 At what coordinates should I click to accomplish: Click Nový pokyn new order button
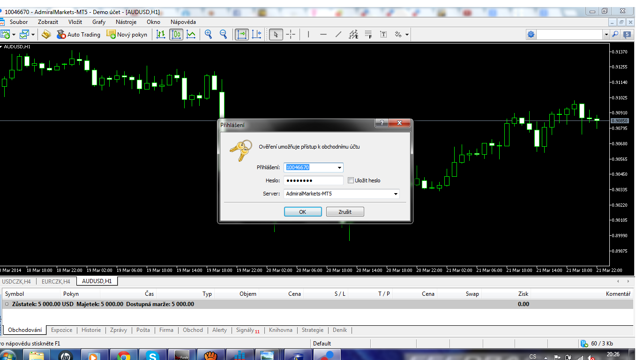coord(127,34)
